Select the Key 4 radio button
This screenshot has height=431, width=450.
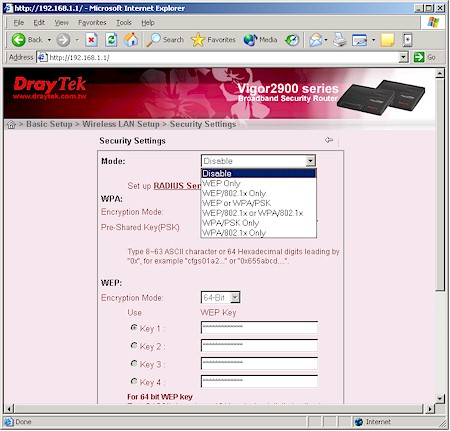134,381
